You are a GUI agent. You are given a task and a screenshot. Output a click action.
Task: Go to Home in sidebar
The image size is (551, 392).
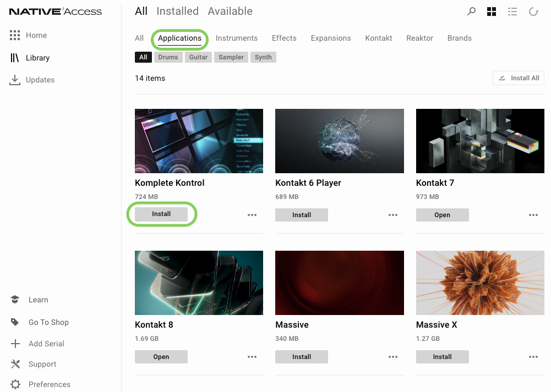coord(36,35)
